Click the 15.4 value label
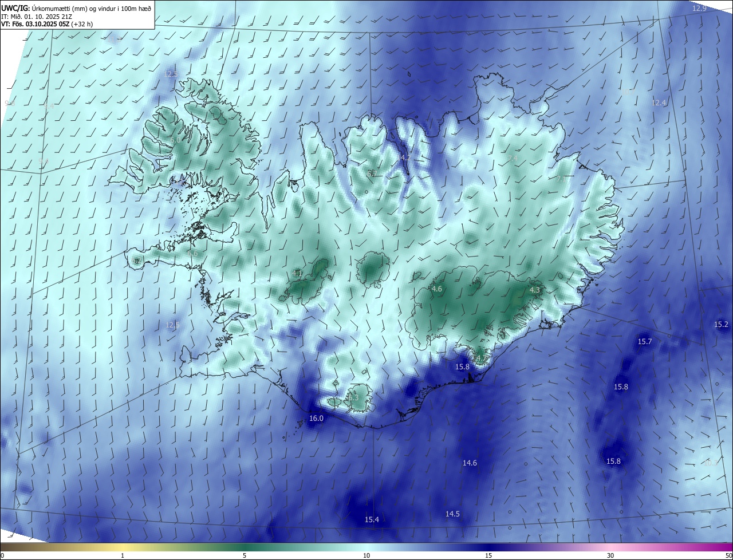The image size is (733, 560). [372, 519]
